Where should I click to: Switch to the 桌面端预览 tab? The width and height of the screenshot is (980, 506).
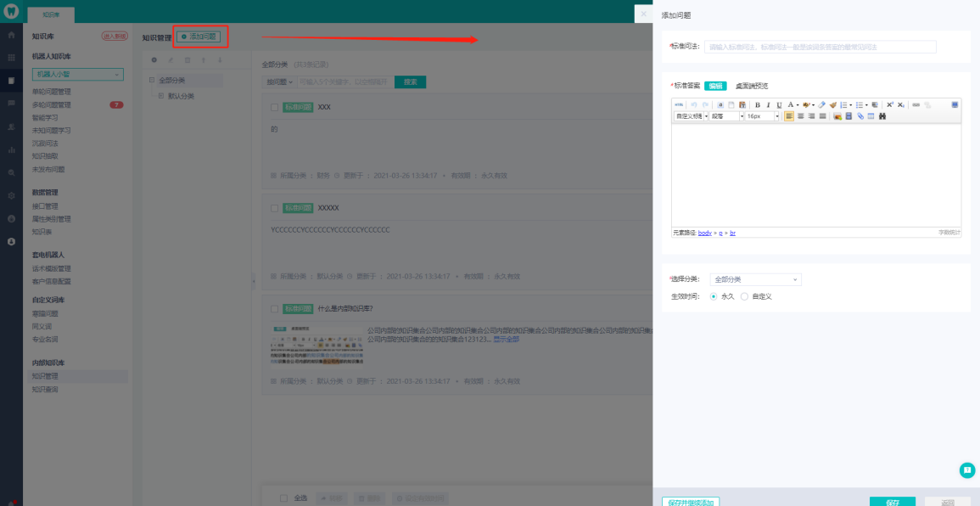coord(751,86)
